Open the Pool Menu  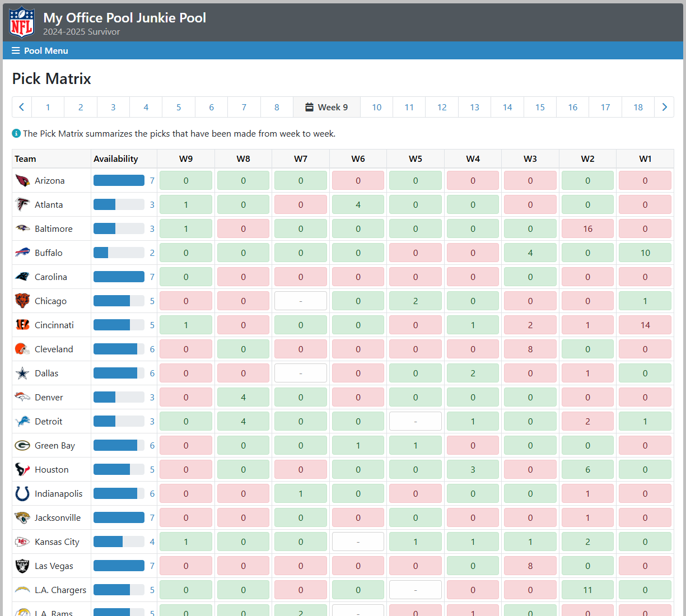(40, 50)
